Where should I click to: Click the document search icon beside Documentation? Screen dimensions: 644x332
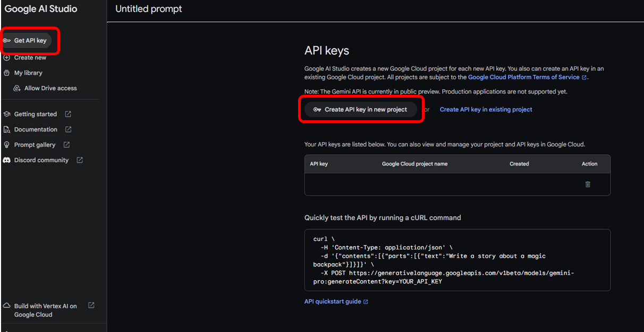coord(7,130)
